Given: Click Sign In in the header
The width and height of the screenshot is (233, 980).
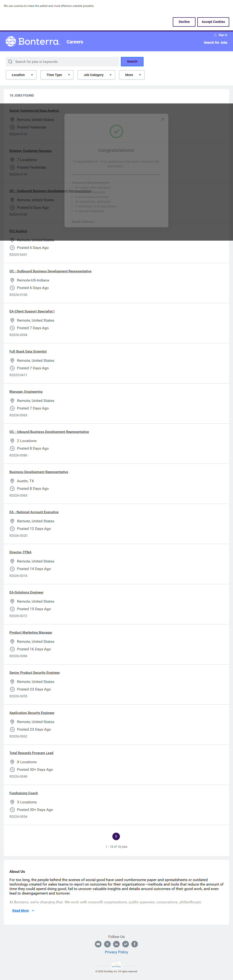Looking at the screenshot, I should point(221,35).
